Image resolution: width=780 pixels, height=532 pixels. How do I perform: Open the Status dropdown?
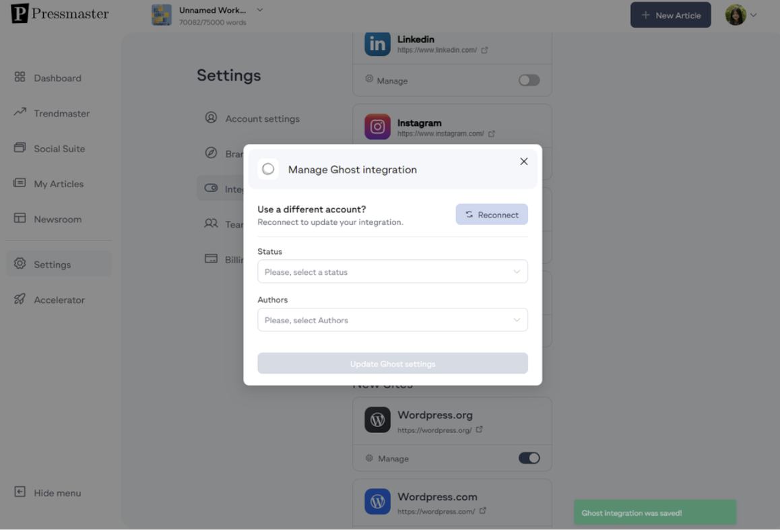coord(393,271)
